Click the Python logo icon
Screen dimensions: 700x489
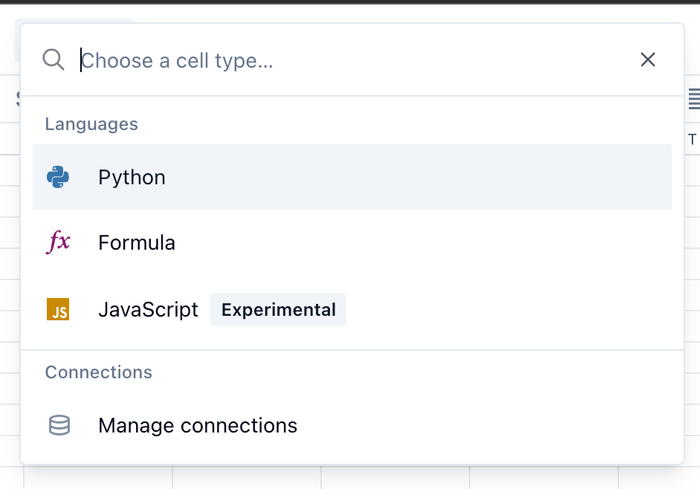point(58,177)
